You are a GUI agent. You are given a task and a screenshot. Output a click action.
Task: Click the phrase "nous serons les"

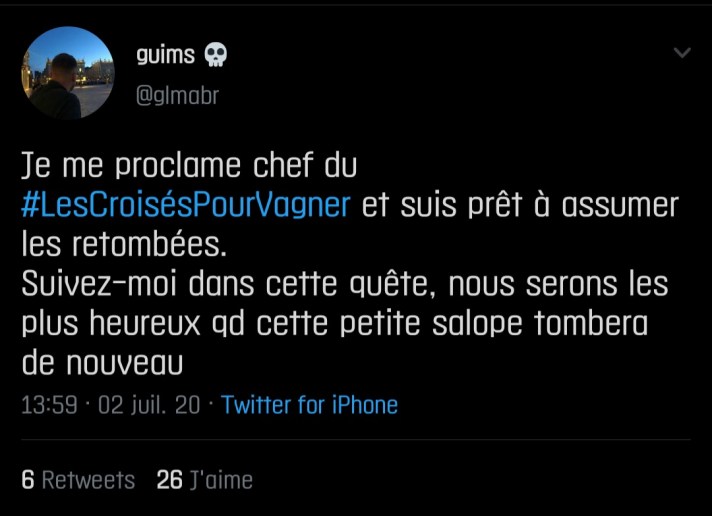point(558,285)
